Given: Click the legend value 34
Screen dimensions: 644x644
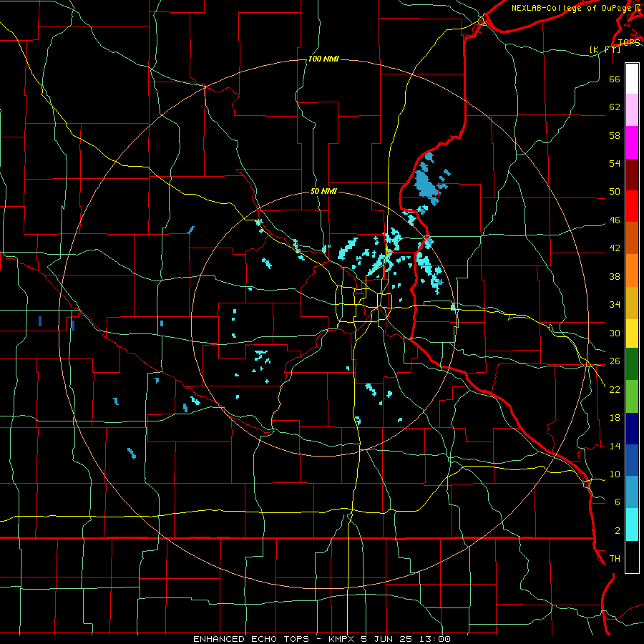Looking at the screenshot, I should [x=615, y=305].
